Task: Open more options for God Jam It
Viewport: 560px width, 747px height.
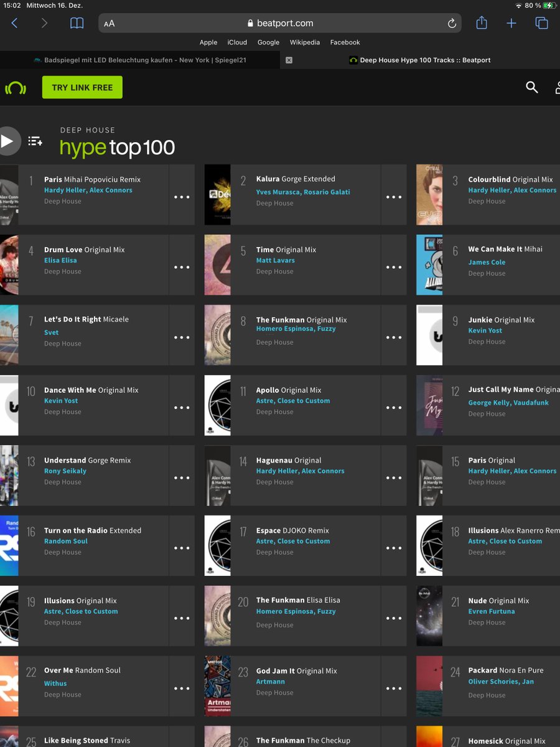Action: tap(394, 688)
